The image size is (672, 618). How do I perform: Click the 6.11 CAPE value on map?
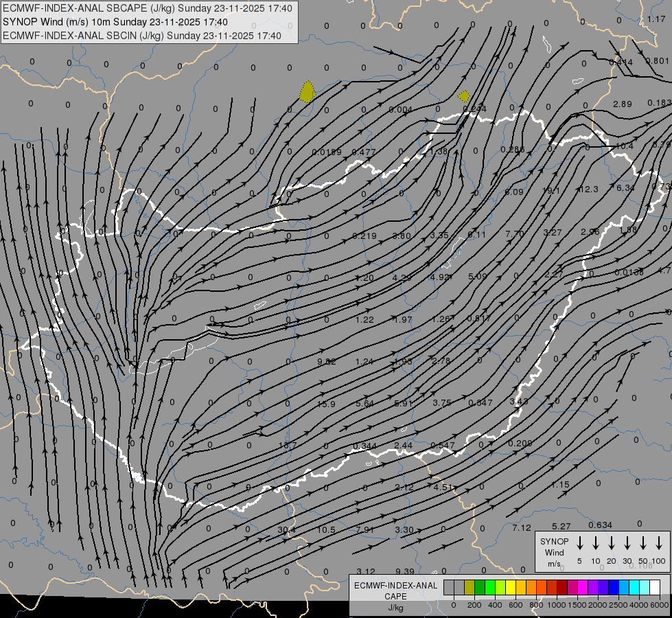[x=476, y=234]
